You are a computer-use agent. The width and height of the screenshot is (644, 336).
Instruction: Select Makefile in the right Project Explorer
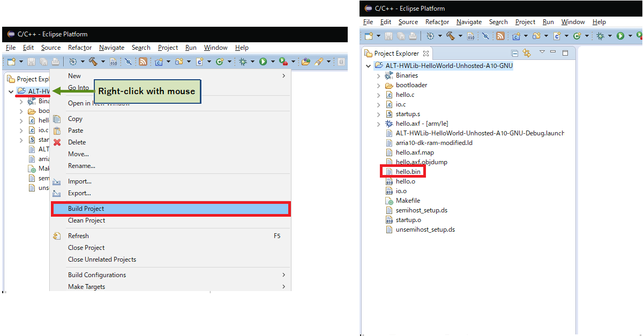coord(408,201)
